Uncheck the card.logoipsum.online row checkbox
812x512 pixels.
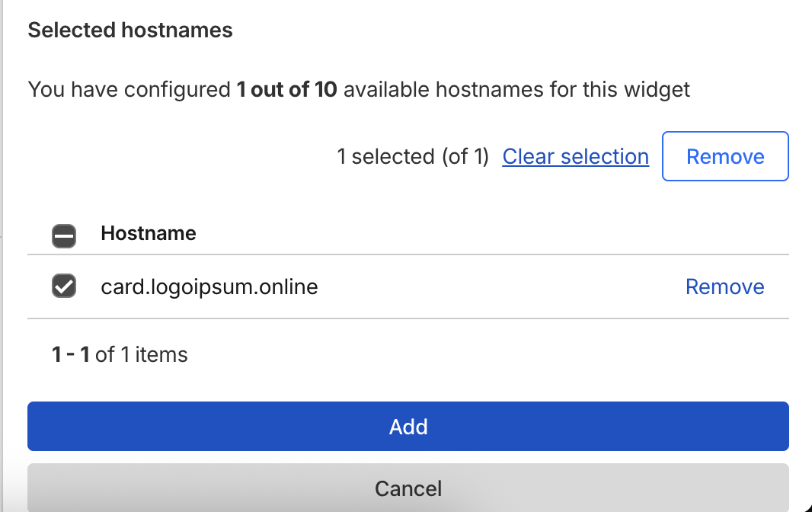(64, 286)
